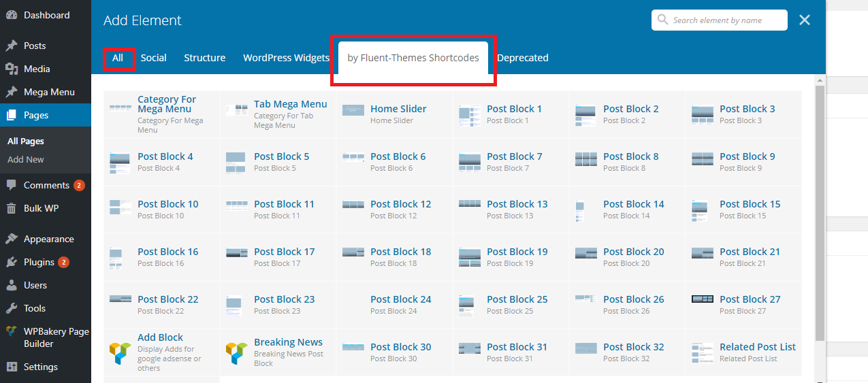Select the Add Block element icon
868x383 pixels.
coord(120,352)
